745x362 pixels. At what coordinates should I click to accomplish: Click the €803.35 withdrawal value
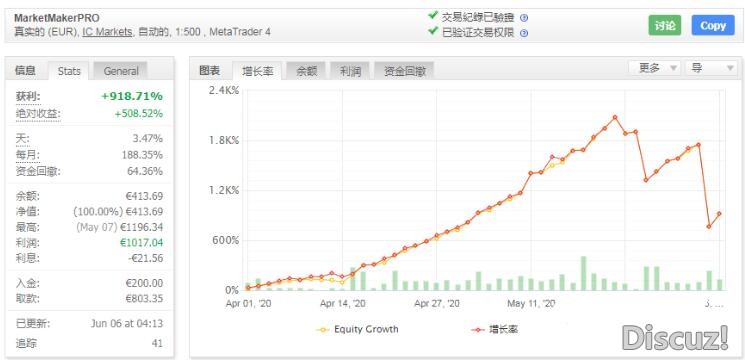[x=144, y=299]
